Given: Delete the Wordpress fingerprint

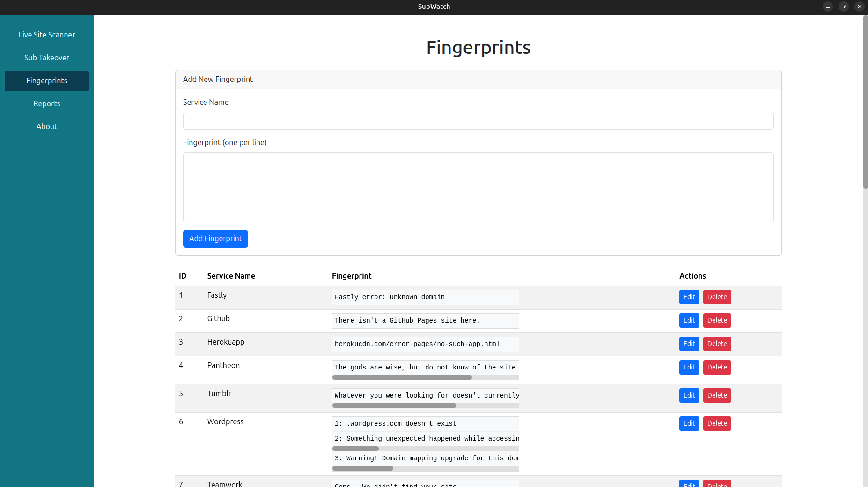Looking at the screenshot, I should point(717,423).
